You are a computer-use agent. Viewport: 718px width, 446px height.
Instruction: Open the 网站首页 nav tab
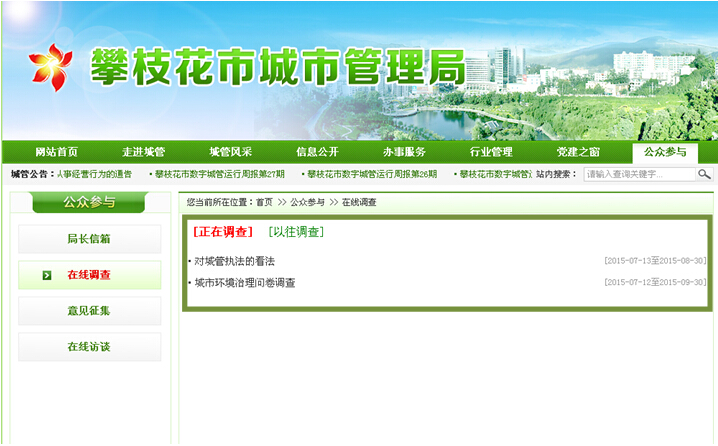point(56,152)
